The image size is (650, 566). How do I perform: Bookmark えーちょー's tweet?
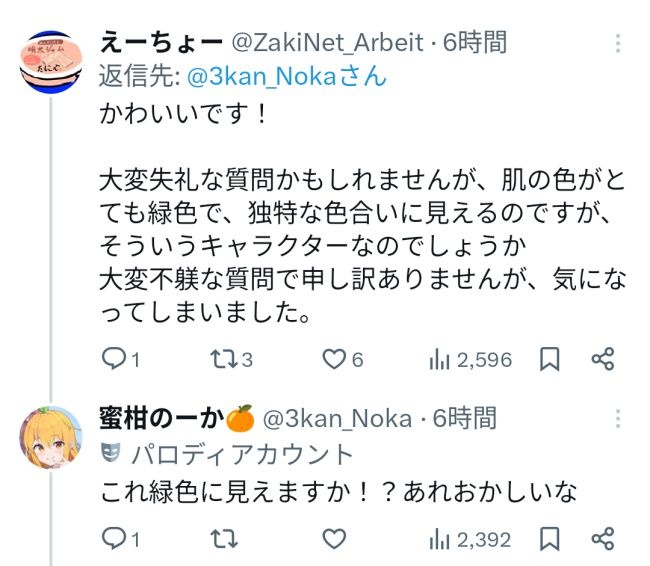tap(549, 360)
